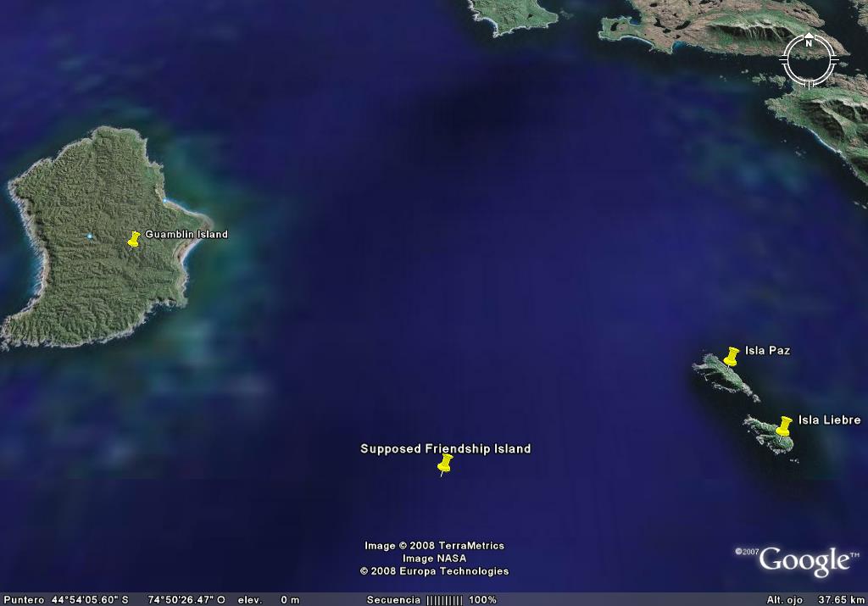Screen dimensions: 868x606
Task: Select the Supposed Friendship Island placemark pin
Action: (445, 464)
